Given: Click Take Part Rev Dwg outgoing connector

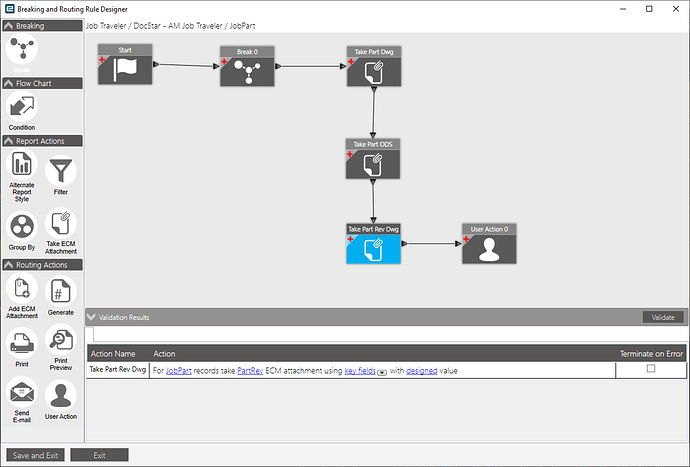Looking at the screenshot, I should pyautogui.click(x=404, y=243).
